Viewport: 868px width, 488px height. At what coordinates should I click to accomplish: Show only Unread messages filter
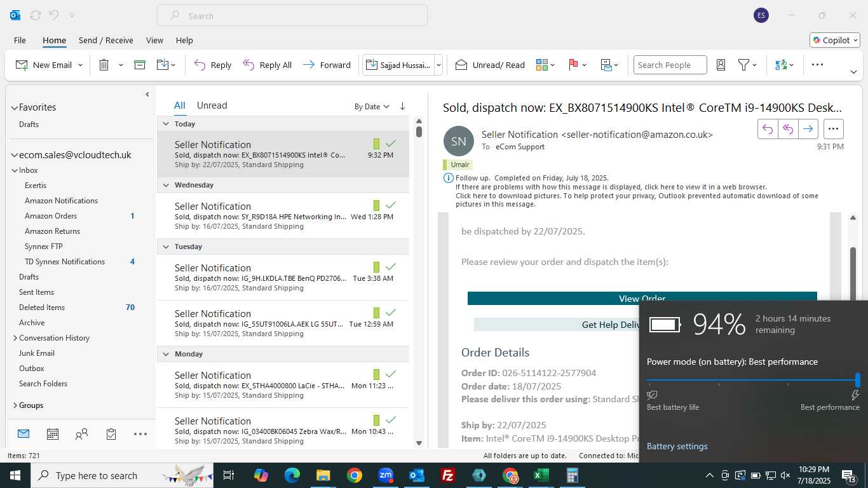point(212,105)
